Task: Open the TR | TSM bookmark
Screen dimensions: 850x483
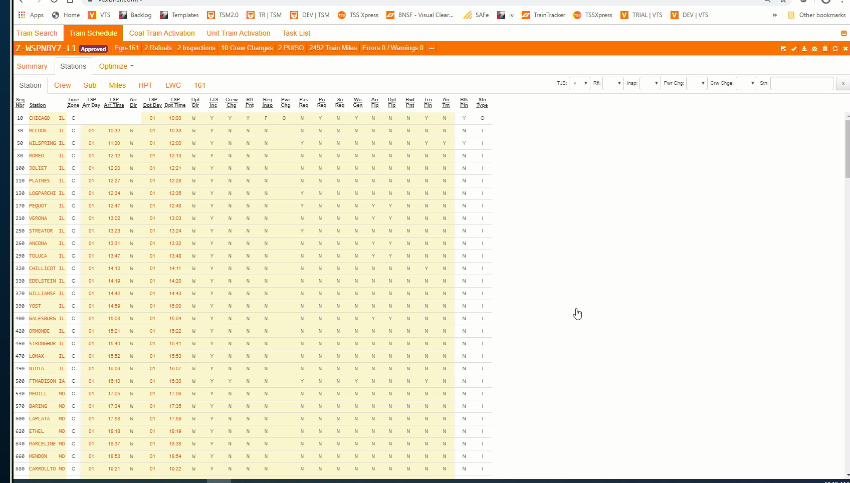Action: [x=263, y=15]
